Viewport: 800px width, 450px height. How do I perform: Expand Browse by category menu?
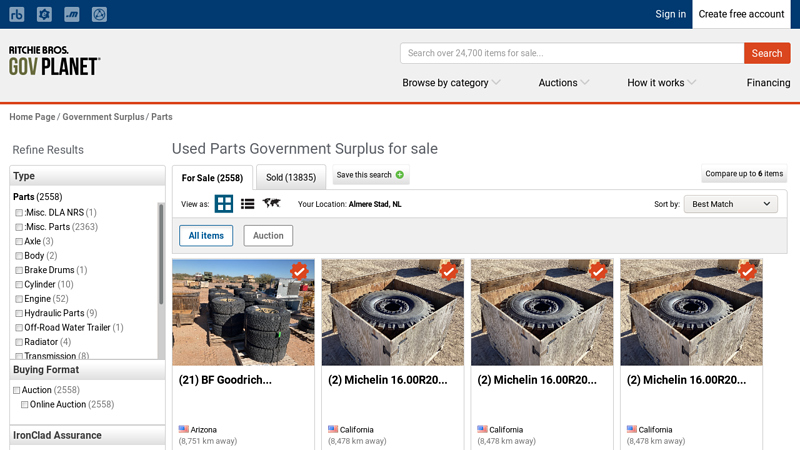451,83
